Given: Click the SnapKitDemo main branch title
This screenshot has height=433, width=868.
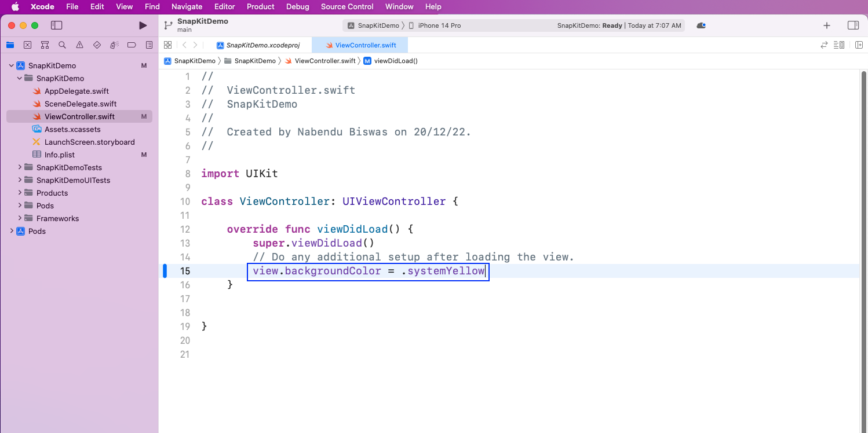Looking at the screenshot, I should 203,25.
